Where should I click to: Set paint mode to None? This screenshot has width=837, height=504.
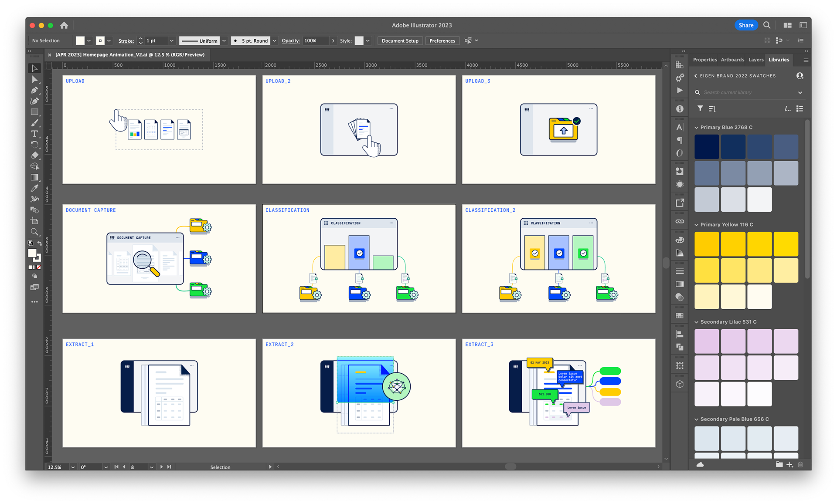39,267
